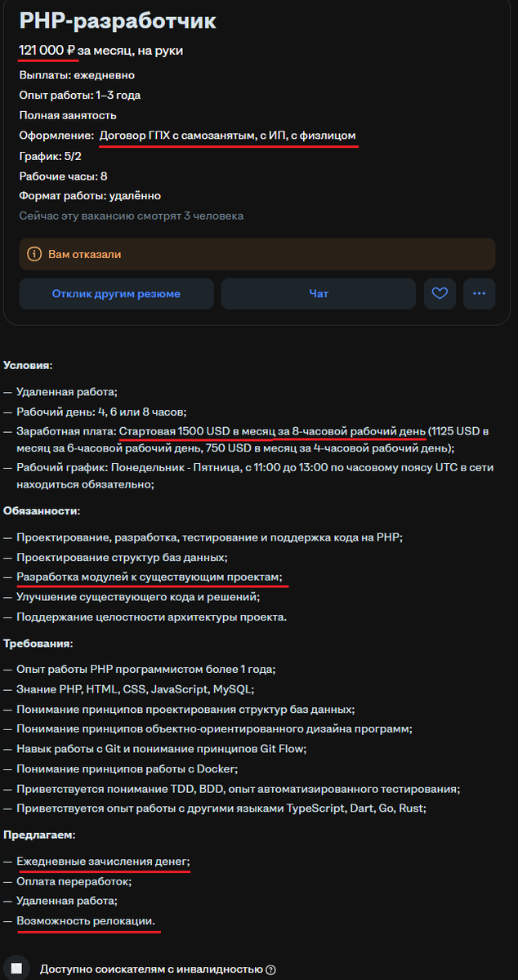Click the circled i rejection status icon
518x980 pixels.
click(x=33, y=254)
